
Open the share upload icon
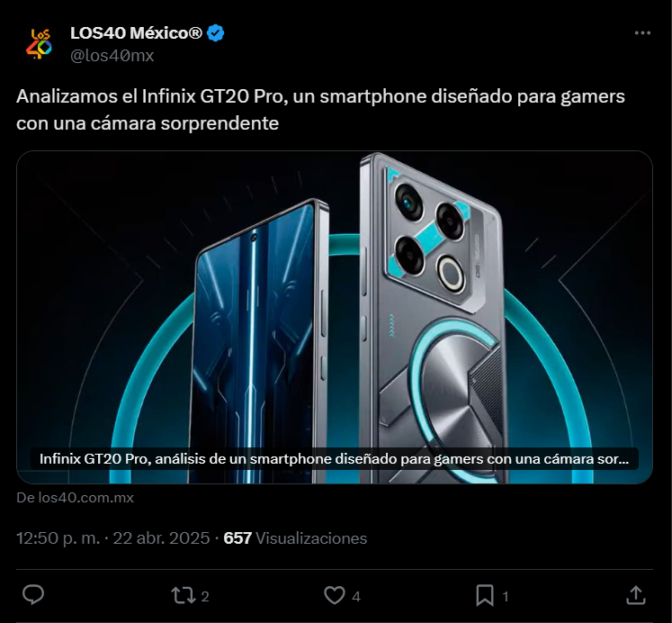[x=636, y=595]
